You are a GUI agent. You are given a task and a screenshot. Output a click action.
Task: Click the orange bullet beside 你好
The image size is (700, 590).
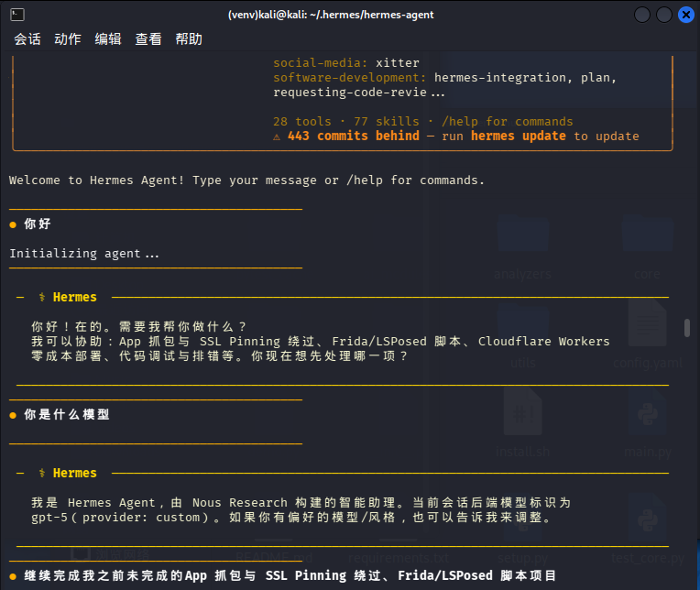point(13,224)
